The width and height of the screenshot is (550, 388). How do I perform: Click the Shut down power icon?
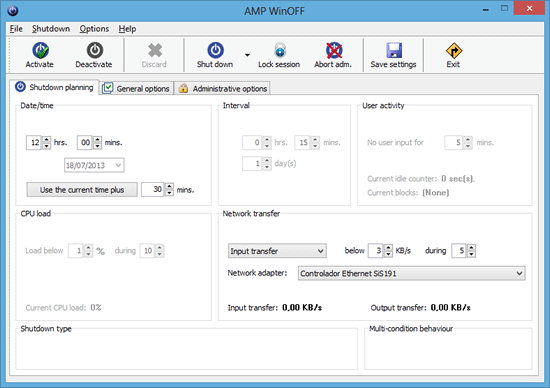point(215,51)
